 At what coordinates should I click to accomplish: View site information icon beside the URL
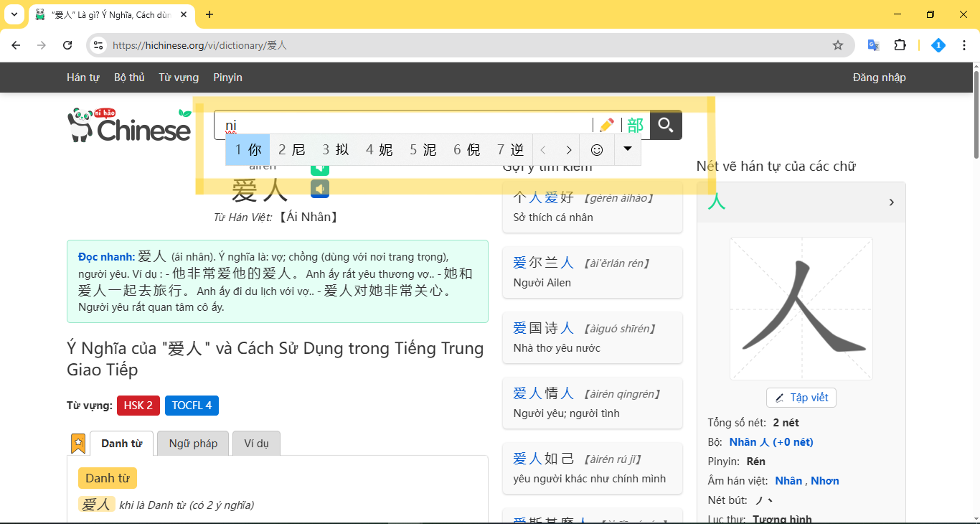[98, 45]
